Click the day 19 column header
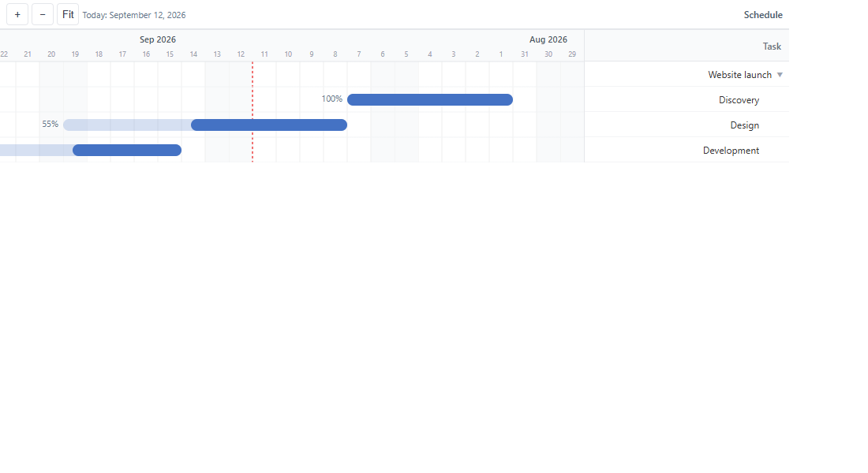 75,54
